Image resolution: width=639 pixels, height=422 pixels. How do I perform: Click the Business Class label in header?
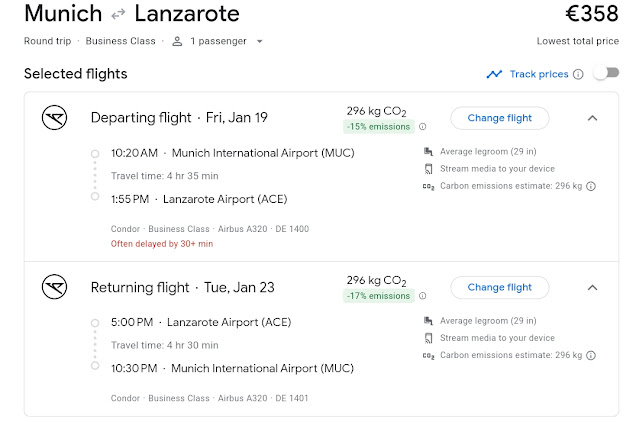122,41
